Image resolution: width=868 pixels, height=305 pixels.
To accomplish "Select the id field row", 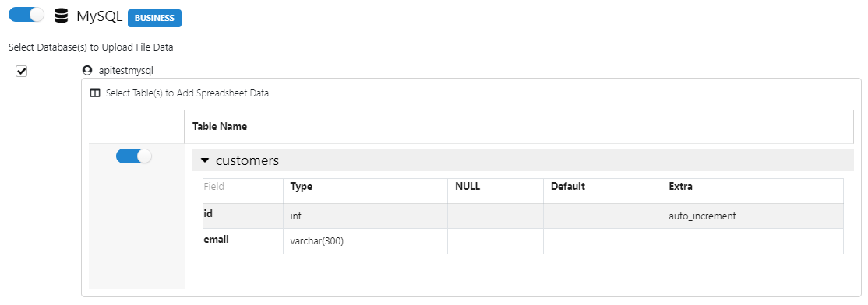I will (x=523, y=216).
